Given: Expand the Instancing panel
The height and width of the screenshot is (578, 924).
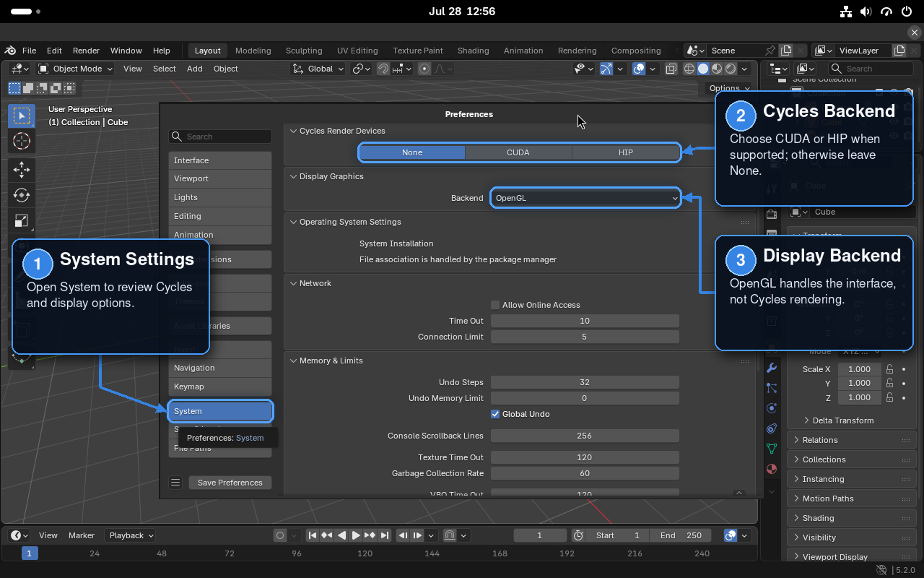Looking at the screenshot, I should pos(850,479).
